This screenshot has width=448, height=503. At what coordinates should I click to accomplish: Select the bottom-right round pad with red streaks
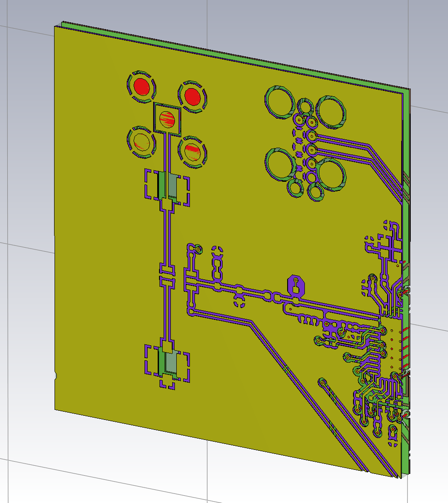(192, 151)
